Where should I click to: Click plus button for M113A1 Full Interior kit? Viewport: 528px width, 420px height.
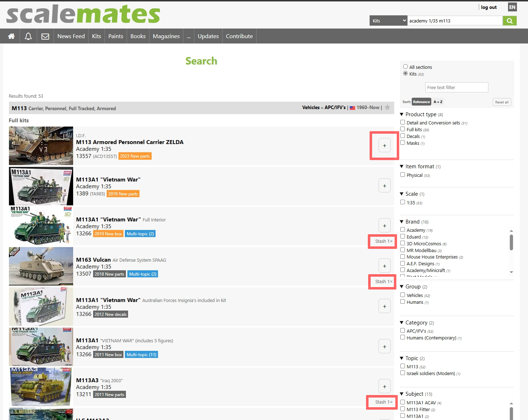point(385,225)
